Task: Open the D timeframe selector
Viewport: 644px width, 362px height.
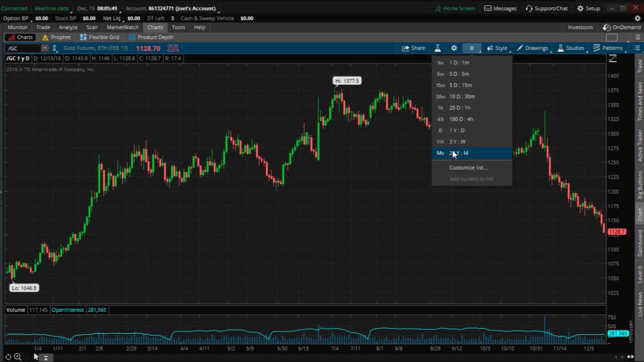Action: click(472, 48)
